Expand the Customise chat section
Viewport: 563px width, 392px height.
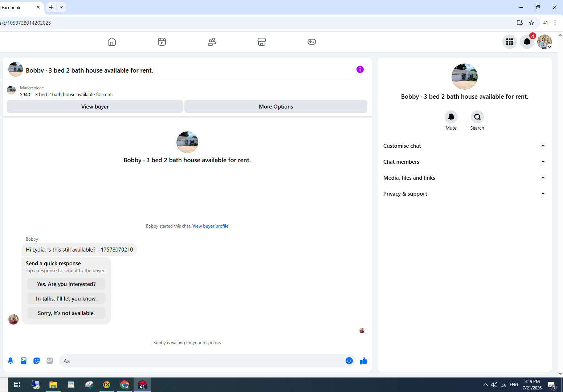tap(465, 146)
